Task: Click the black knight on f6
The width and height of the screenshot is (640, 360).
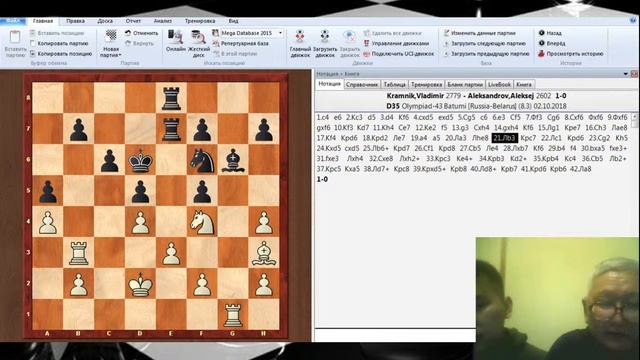Action: (202, 160)
